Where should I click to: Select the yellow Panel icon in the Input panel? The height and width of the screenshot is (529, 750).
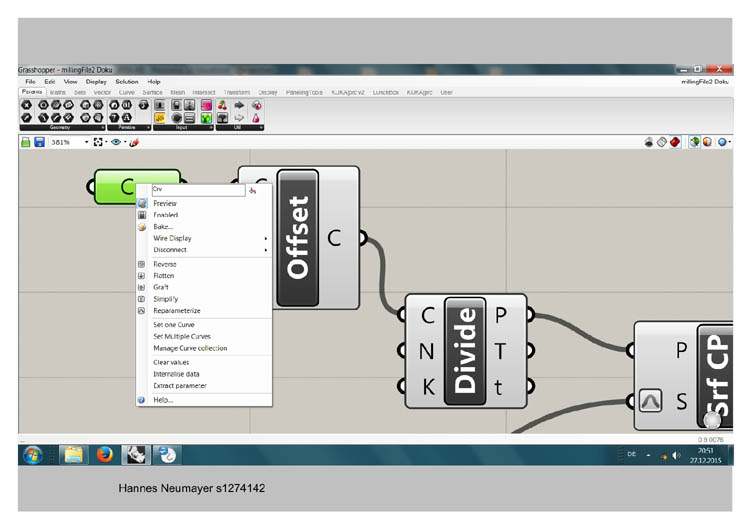click(x=160, y=118)
